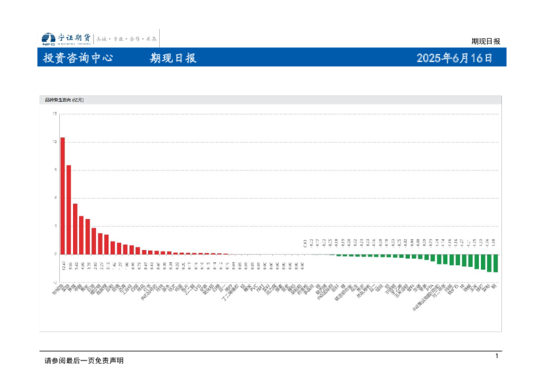The width and height of the screenshot is (554, 392).
Task: Click the 品种资金流向 (亿元) chart title
Action: click(x=64, y=100)
